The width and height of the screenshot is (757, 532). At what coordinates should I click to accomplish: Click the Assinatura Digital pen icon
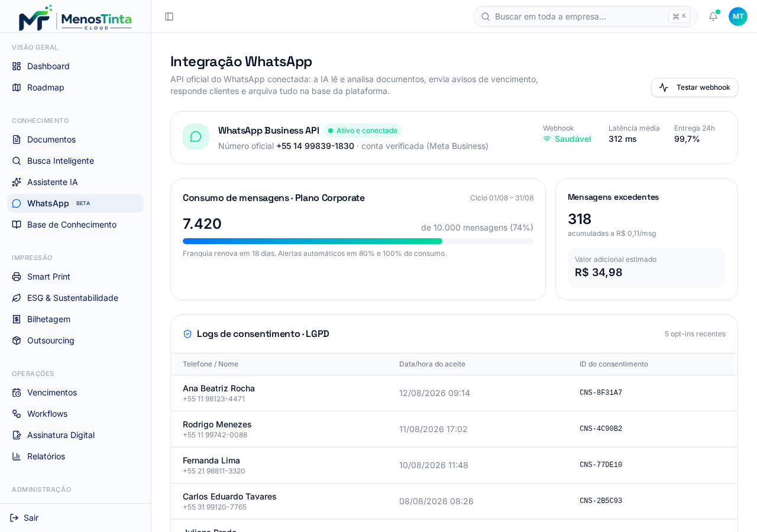17,435
